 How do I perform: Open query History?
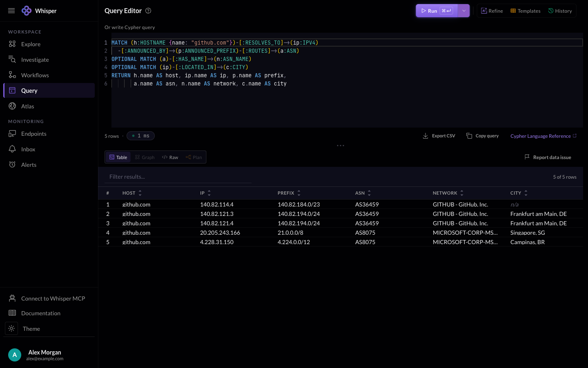point(560,11)
